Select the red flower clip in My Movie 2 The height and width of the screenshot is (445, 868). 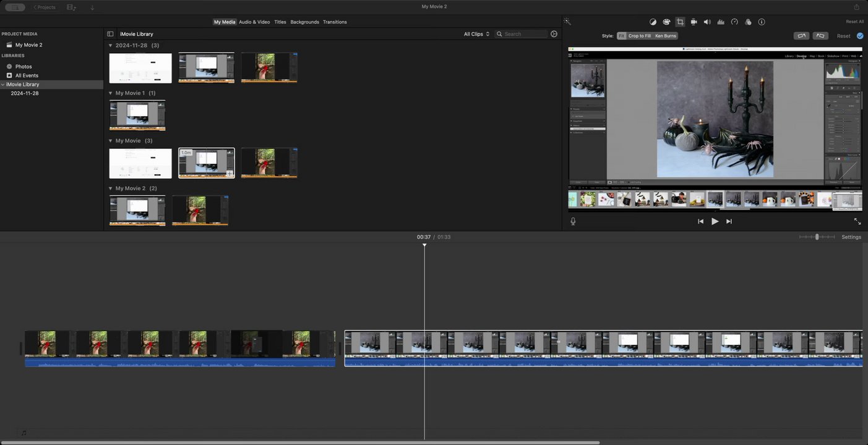[200, 211]
